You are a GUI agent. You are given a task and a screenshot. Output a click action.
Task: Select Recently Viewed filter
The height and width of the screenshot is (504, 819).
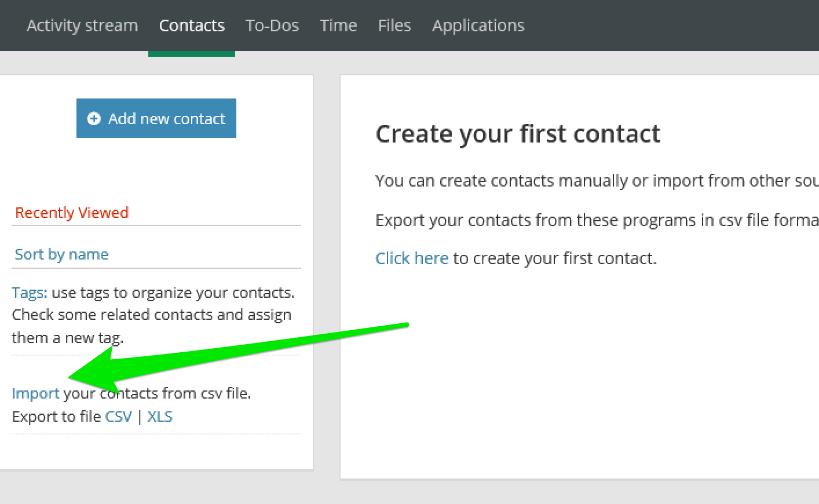click(x=72, y=212)
